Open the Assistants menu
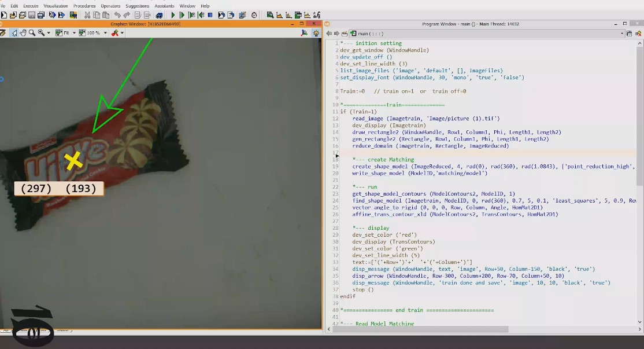Screen dimensions: 644x349 tap(164, 6)
